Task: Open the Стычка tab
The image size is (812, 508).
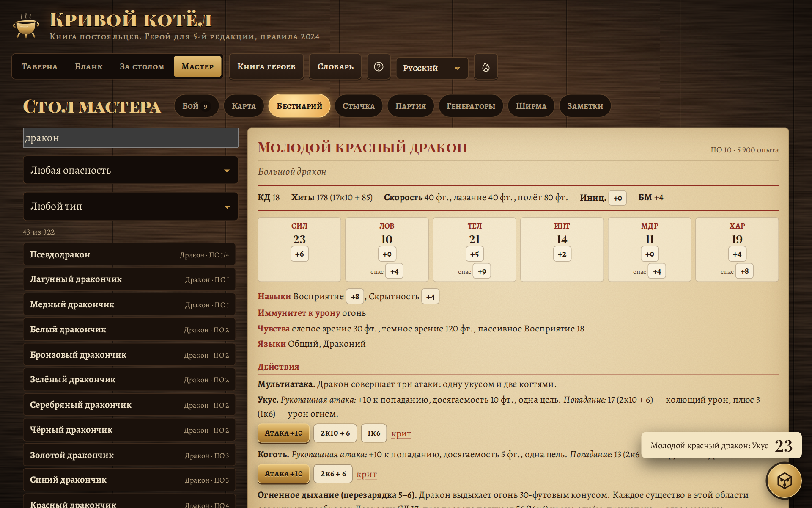Action: pos(359,106)
